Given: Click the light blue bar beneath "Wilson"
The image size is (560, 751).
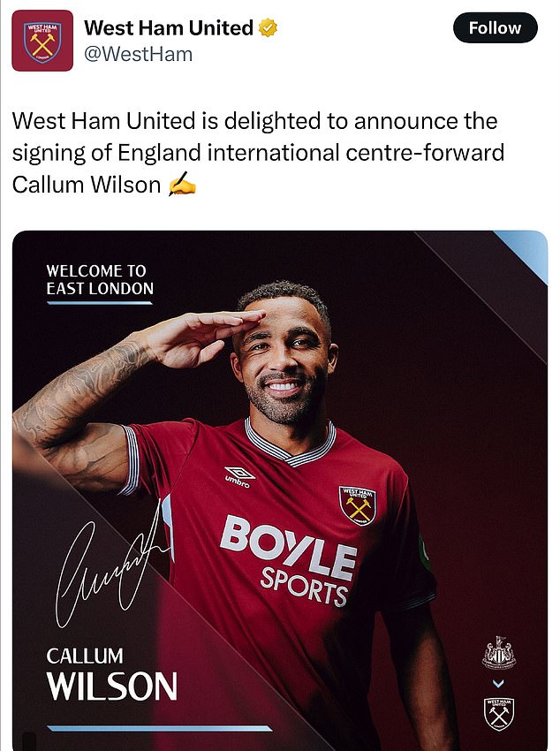Looking at the screenshot, I should tap(159, 729).
